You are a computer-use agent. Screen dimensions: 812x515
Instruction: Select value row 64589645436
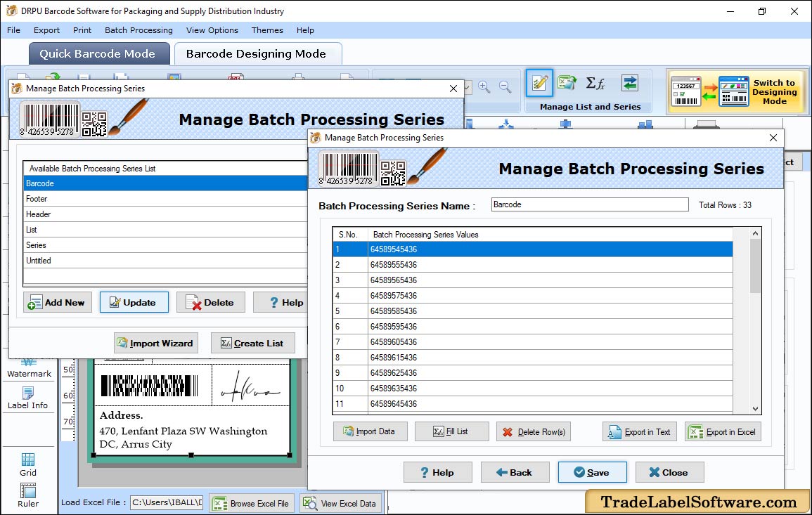533,404
